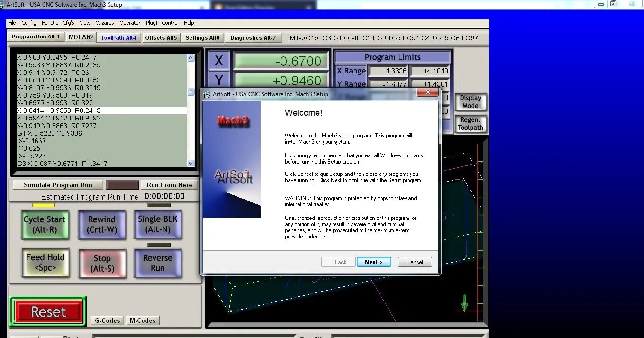Viewport: 644px width, 338px height.
Task: Click the X Range minimum -4.6636
Action: coord(388,71)
